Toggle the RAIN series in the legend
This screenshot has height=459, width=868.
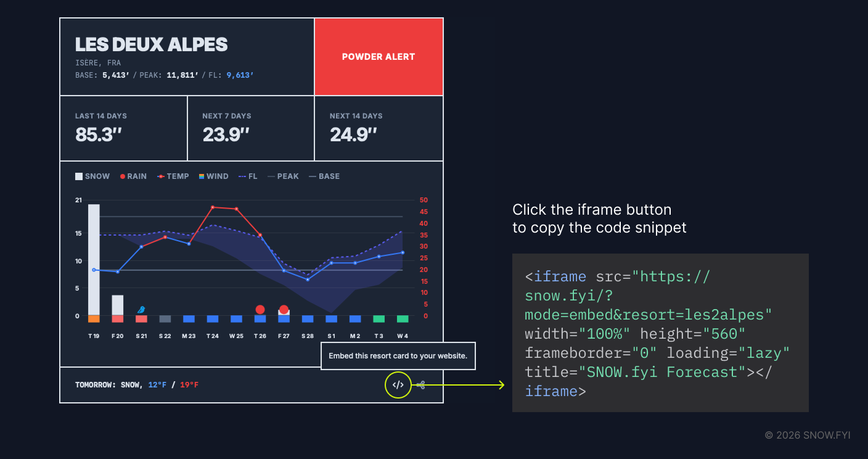(x=133, y=176)
